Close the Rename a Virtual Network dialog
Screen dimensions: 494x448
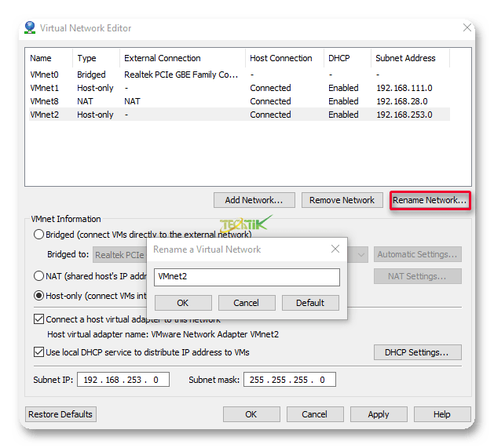335,249
